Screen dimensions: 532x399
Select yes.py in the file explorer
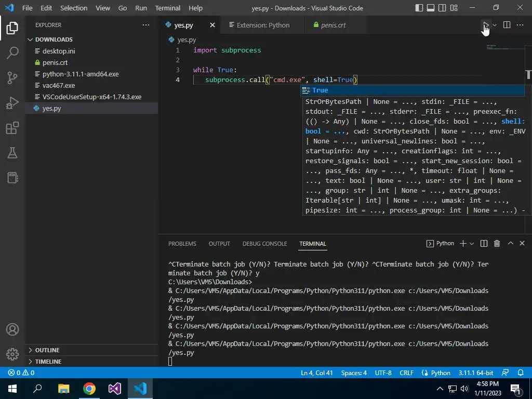point(91,108)
